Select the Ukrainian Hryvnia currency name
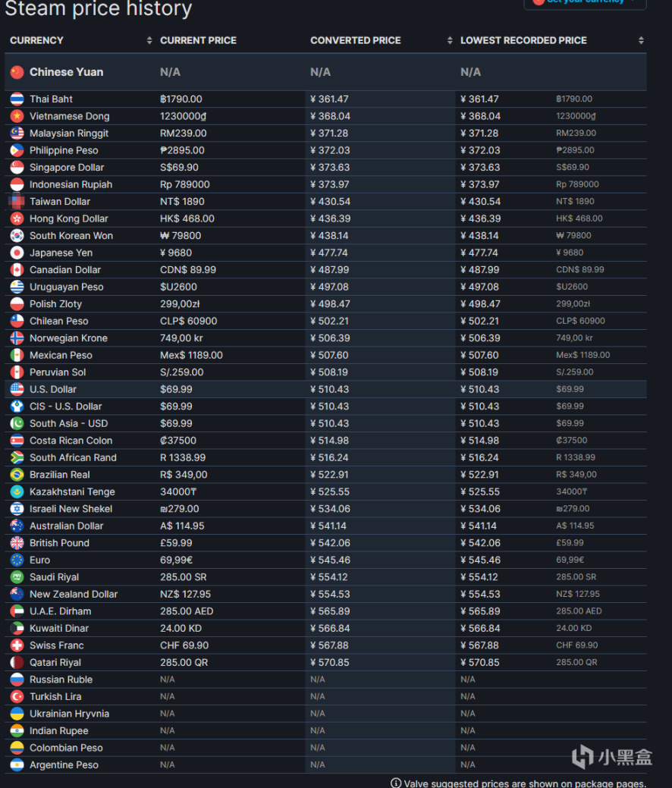 [69, 714]
